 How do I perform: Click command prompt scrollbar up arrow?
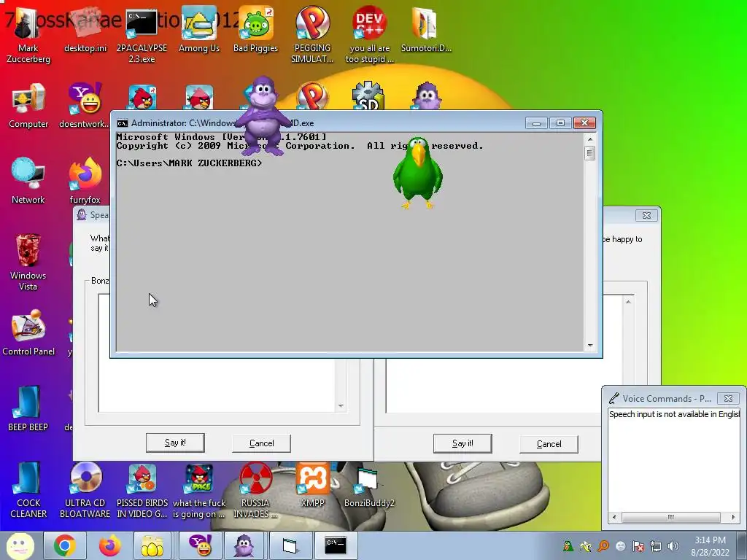(x=589, y=139)
